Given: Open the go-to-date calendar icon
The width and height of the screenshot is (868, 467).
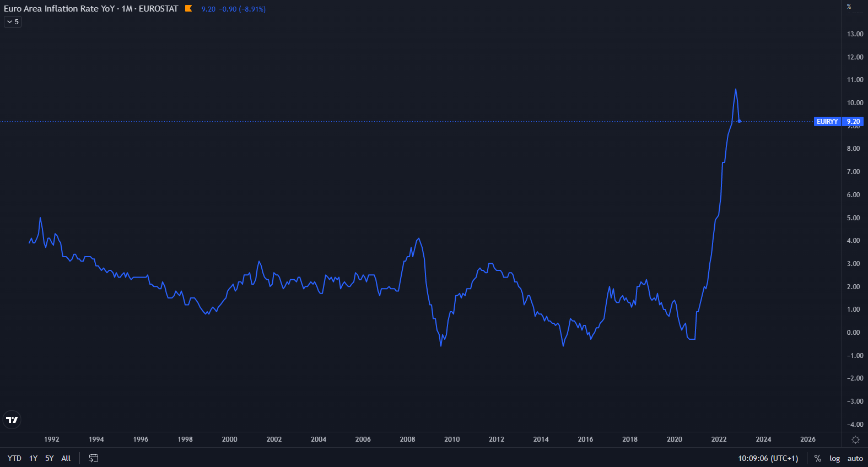Looking at the screenshot, I should 93,458.
